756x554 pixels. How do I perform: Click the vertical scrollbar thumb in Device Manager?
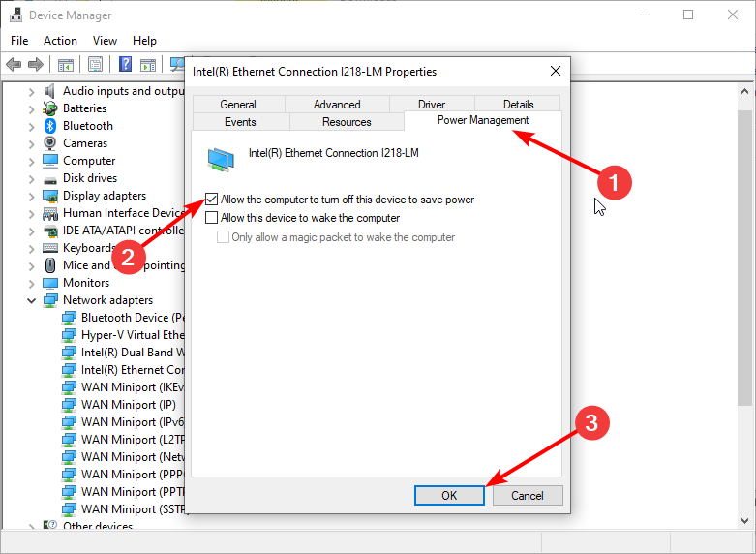click(745, 259)
